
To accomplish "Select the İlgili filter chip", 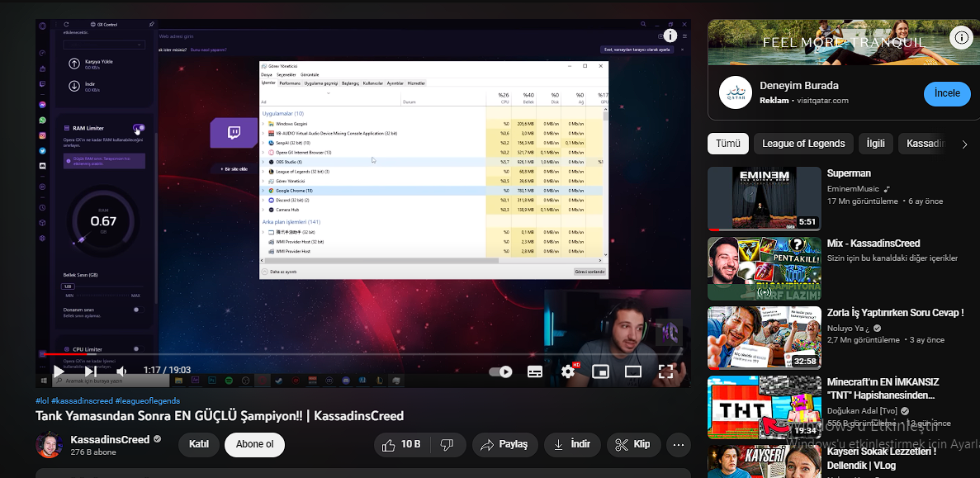I will [876, 143].
